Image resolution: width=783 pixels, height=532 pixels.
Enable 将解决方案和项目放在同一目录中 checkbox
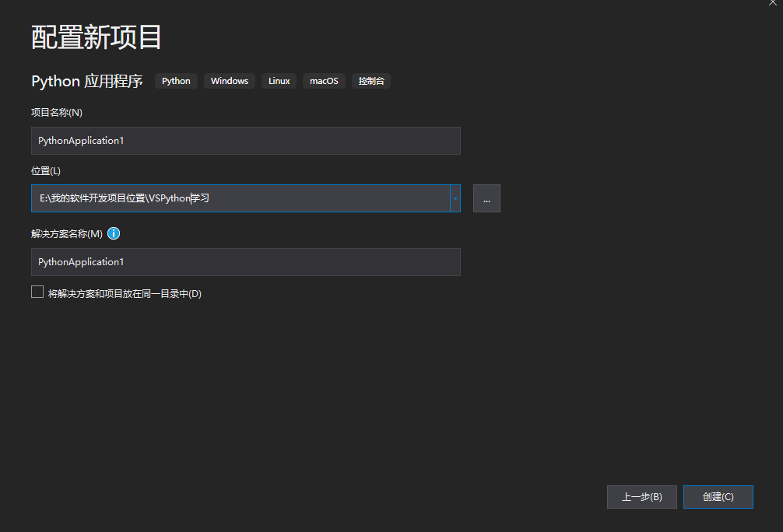(x=37, y=291)
